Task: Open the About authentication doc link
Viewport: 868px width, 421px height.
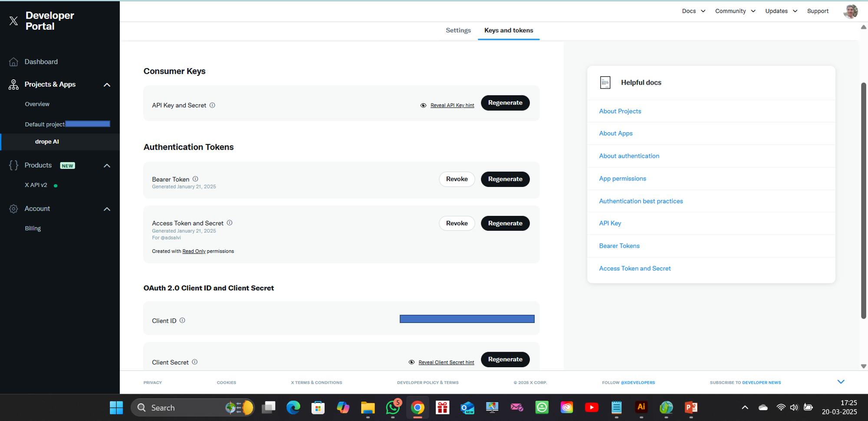Action: 629,156
